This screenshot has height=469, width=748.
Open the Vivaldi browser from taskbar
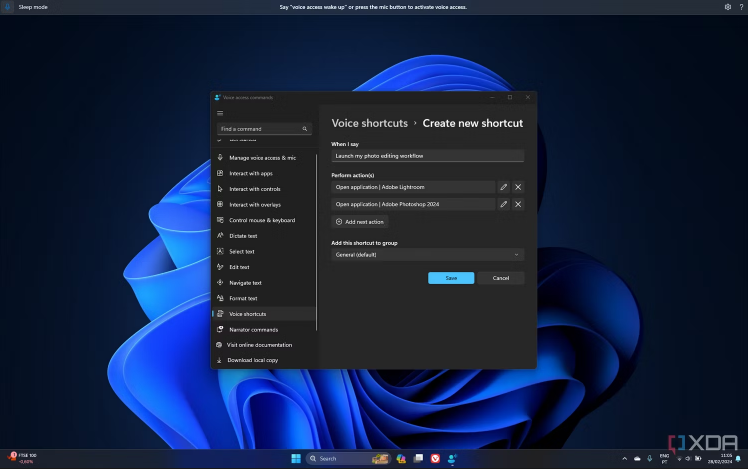435,459
